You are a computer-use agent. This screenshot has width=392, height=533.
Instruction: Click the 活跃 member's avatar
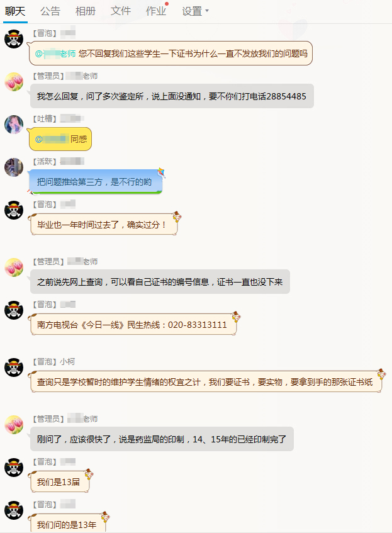coord(14,167)
